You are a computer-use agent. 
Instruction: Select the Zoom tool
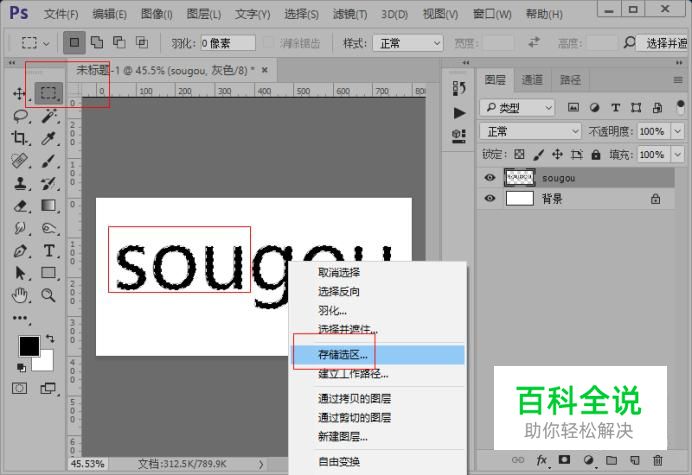click(x=49, y=295)
